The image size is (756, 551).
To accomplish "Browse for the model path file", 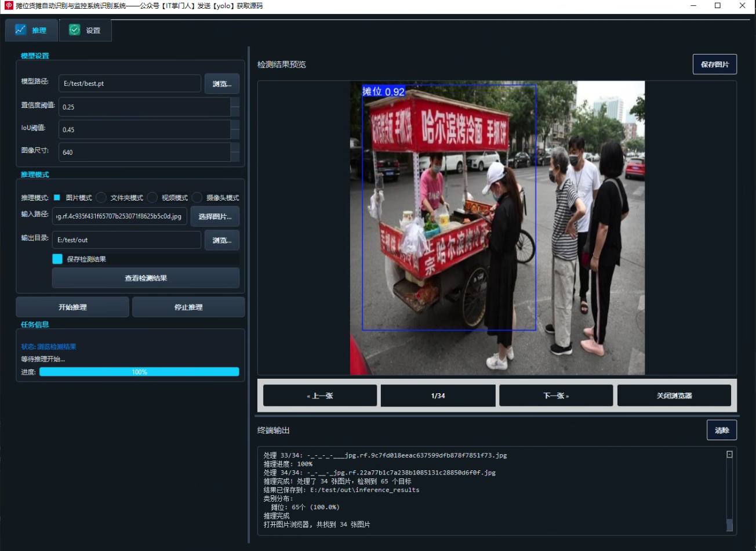I will pos(222,84).
